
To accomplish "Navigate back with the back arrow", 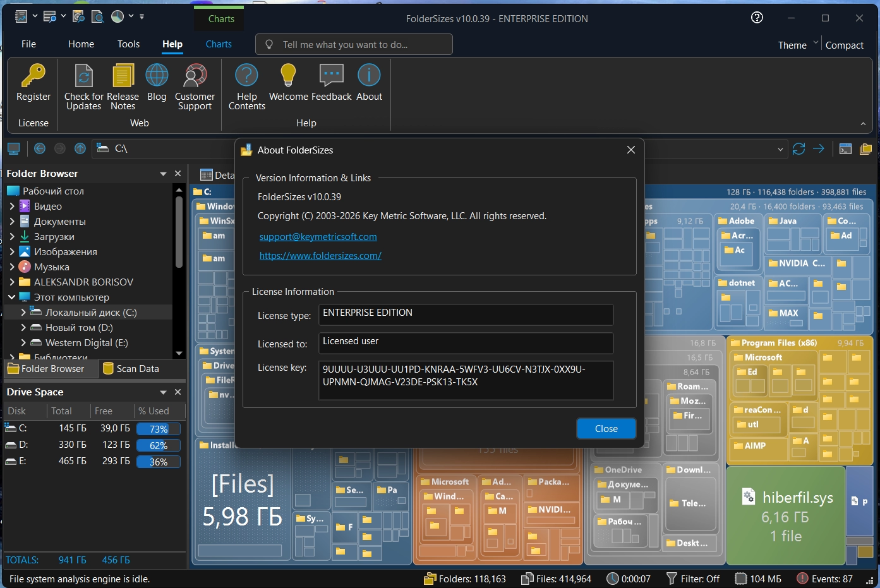I will [40, 148].
